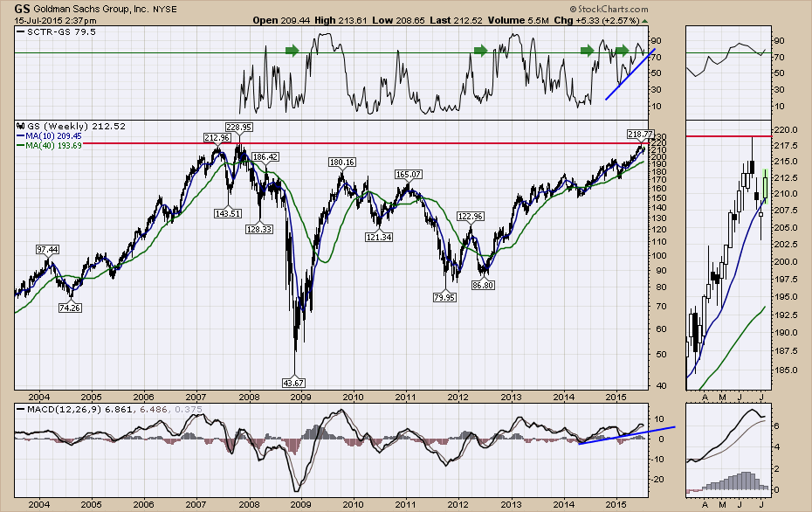Select the MA(10) 209.45 legend entry

[49, 135]
